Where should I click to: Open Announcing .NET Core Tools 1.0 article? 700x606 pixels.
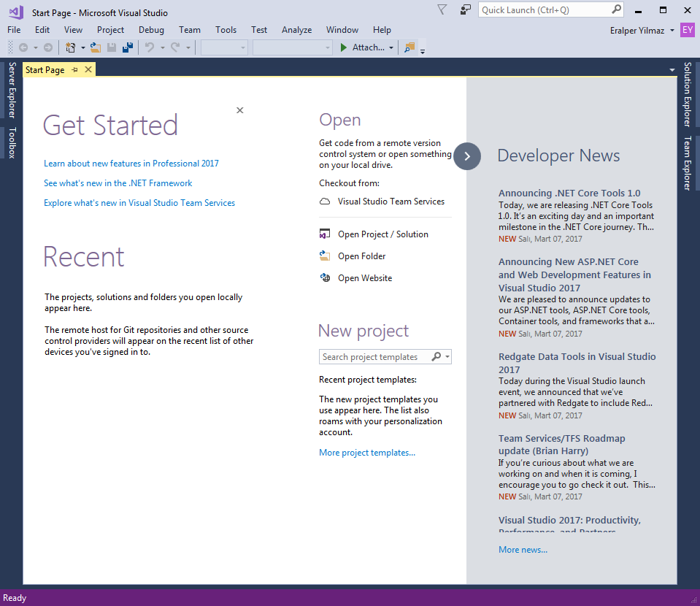point(569,193)
